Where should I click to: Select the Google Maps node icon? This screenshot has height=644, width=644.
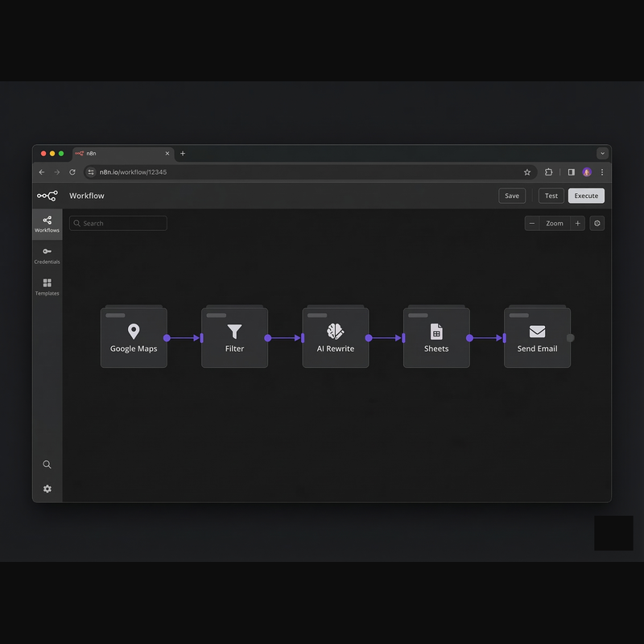134,329
